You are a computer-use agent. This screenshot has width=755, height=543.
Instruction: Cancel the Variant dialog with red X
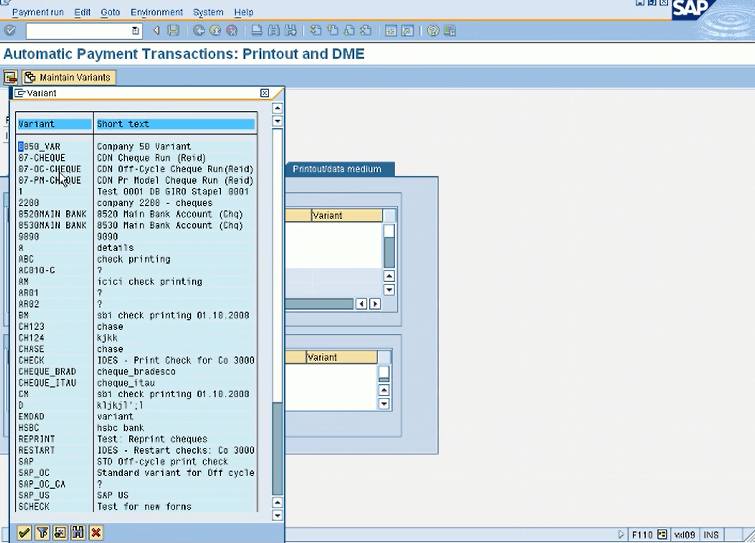click(x=96, y=532)
